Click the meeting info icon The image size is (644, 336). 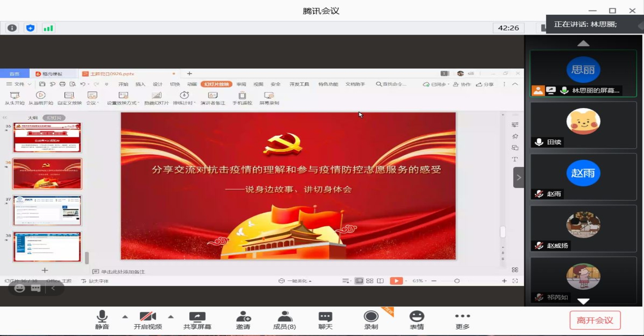(x=12, y=28)
